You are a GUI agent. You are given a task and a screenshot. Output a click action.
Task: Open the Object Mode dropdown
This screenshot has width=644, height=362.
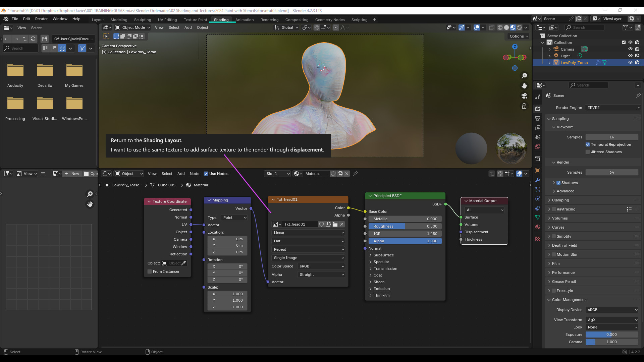click(x=132, y=27)
